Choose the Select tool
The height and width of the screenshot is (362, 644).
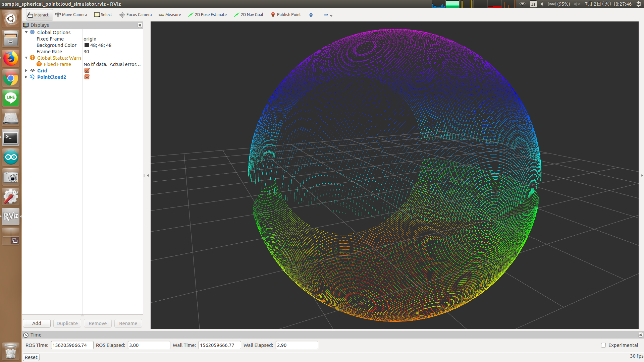(103, 15)
